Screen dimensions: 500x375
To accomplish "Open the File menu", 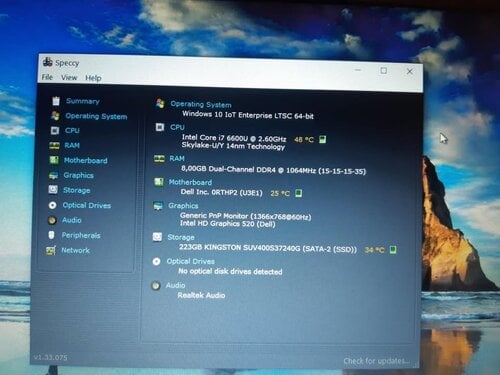I will point(47,77).
